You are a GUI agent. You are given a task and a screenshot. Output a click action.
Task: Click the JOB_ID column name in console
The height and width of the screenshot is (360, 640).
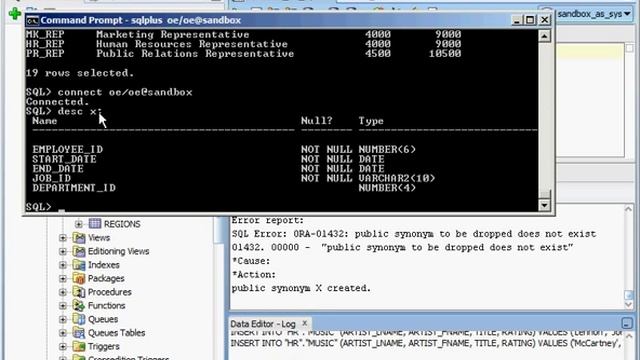point(52,178)
